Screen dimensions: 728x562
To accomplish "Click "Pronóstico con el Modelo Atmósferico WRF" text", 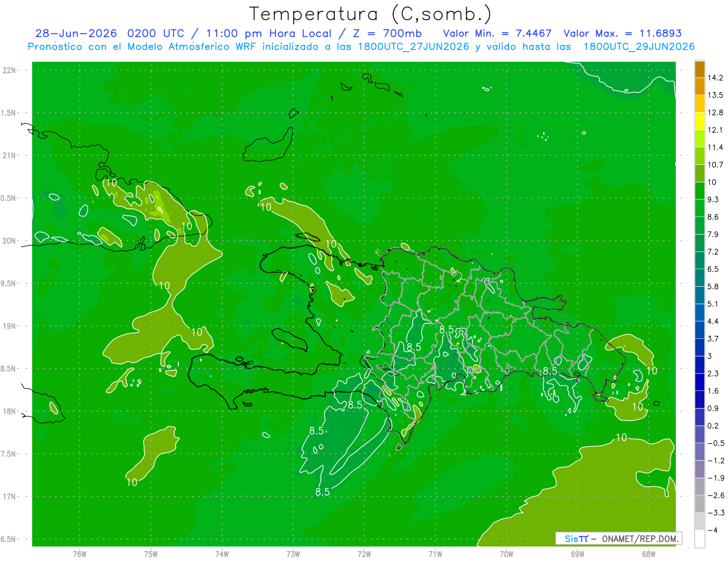I will point(143,47).
